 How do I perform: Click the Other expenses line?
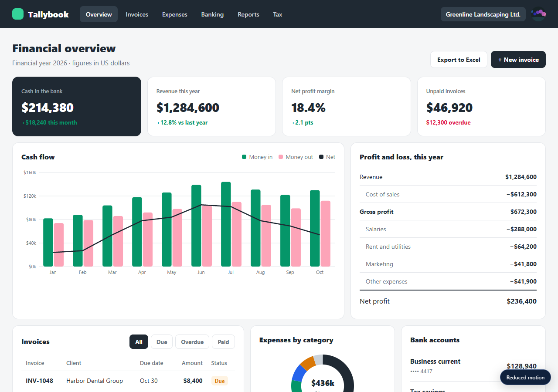point(448,281)
